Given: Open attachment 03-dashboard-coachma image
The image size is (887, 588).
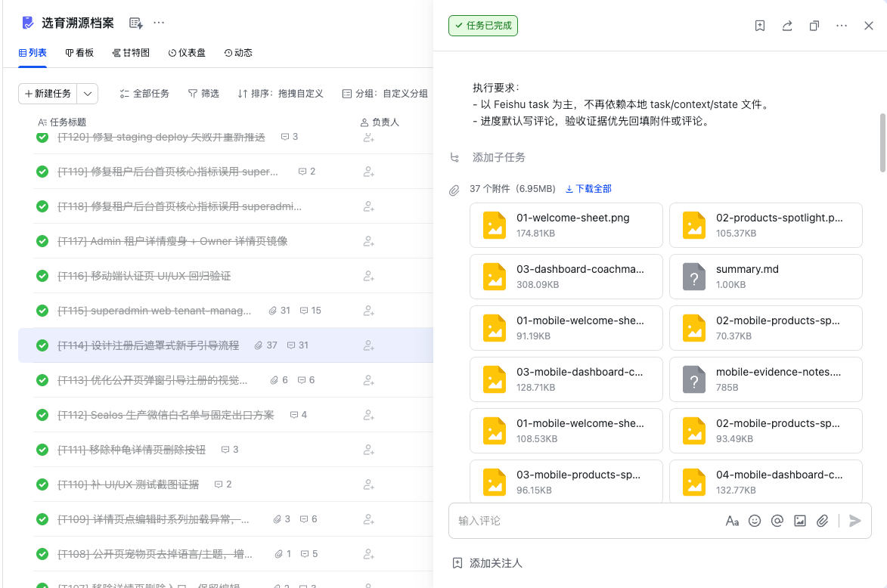Looking at the screenshot, I should 566,277.
